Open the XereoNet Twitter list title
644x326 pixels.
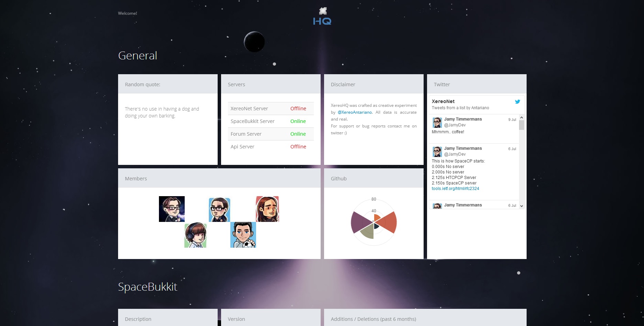click(443, 101)
